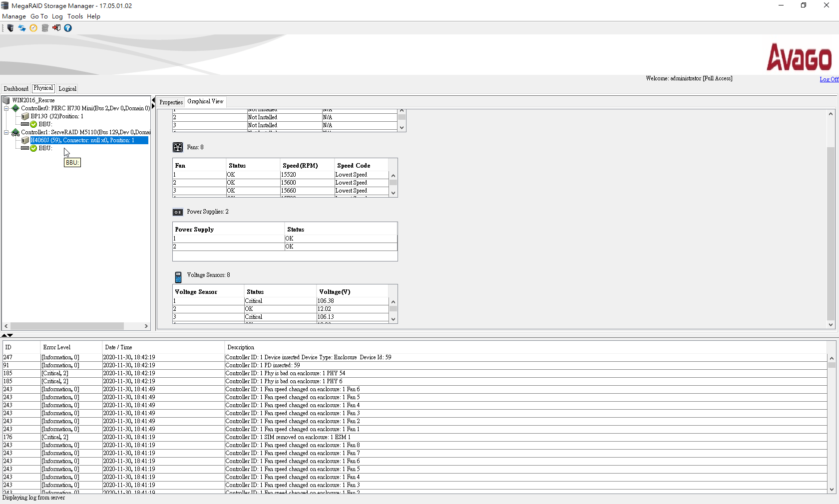Switch to the Properties tab
This screenshot has width=839, height=504.
[171, 102]
